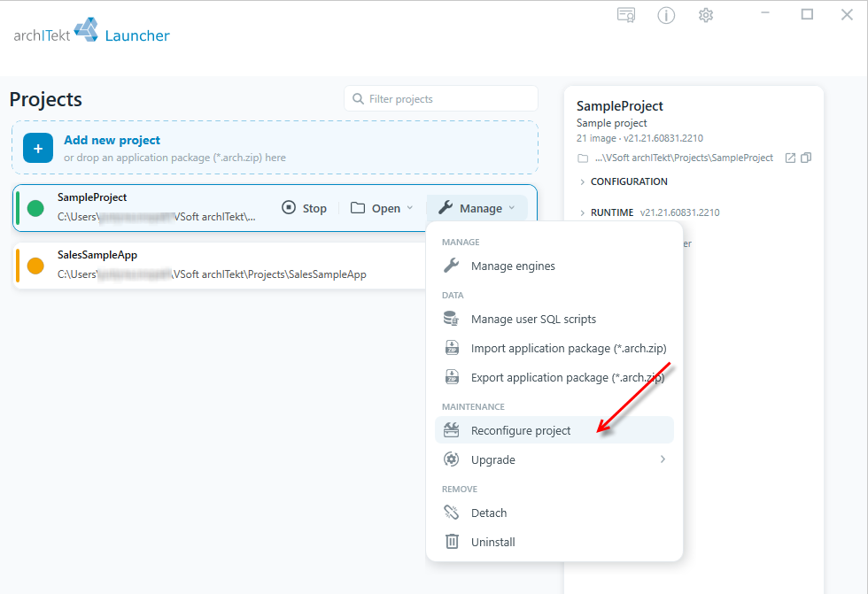868x594 pixels.
Task: Click the SalesSampleApp project path text
Action: point(212,274)
